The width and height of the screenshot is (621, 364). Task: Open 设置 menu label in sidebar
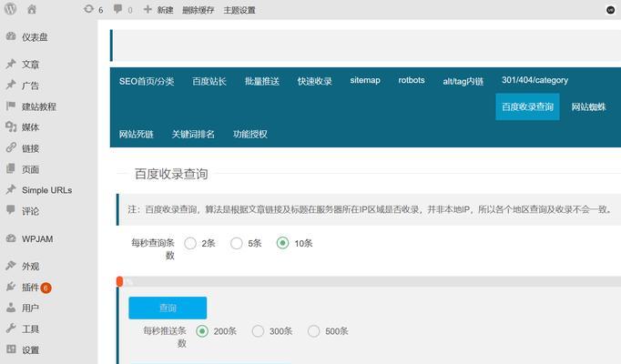tap(30, 350)
